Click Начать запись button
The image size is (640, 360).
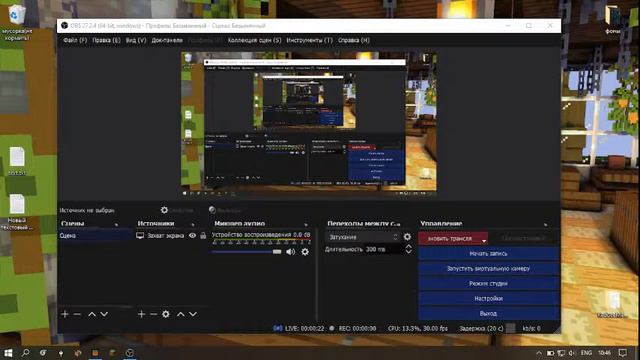click(x=488, y=253)
